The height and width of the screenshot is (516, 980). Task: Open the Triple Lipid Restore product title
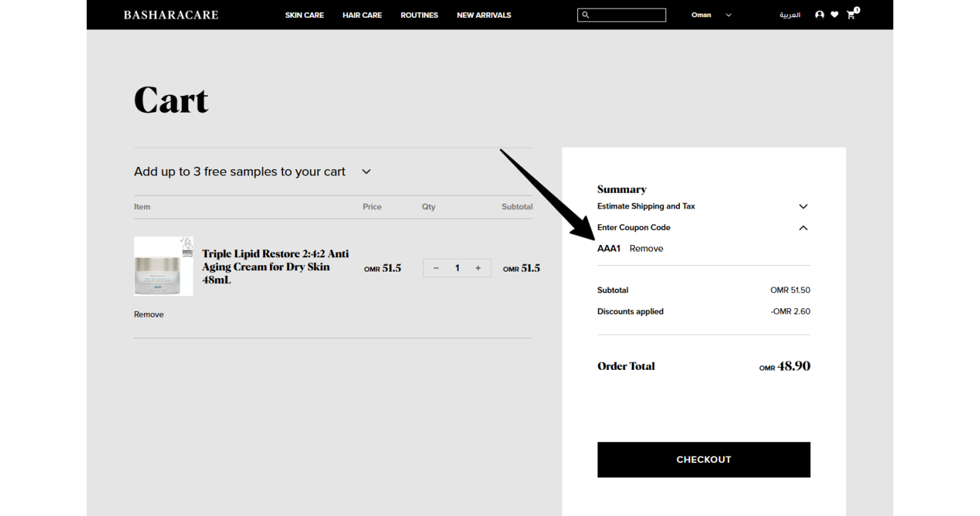(276, 267)
